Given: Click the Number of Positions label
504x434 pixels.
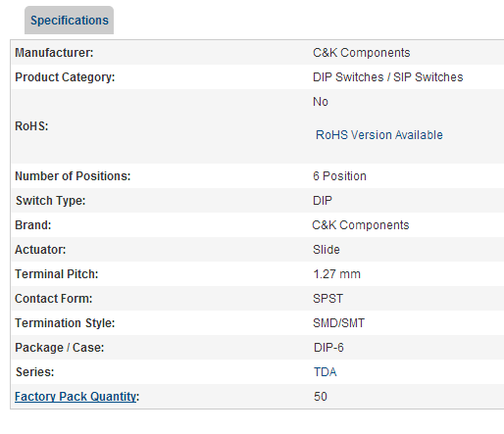Looking at the screenshot, I should point(73,176).
